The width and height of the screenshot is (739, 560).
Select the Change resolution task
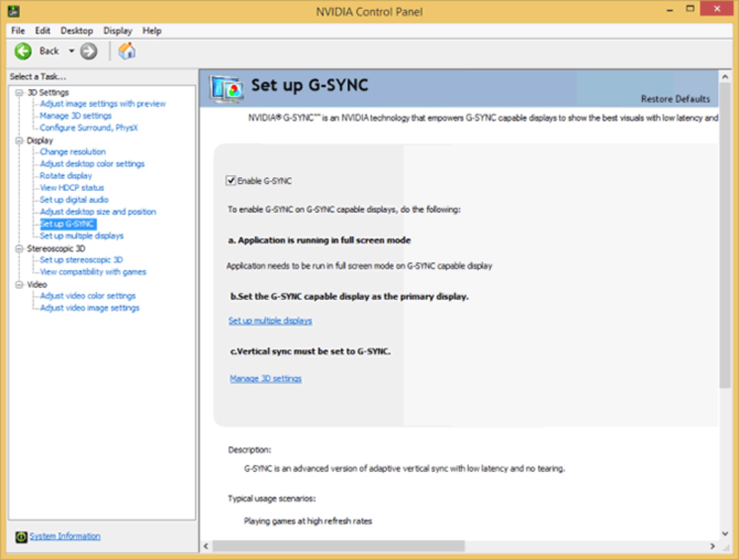(73, 152)
